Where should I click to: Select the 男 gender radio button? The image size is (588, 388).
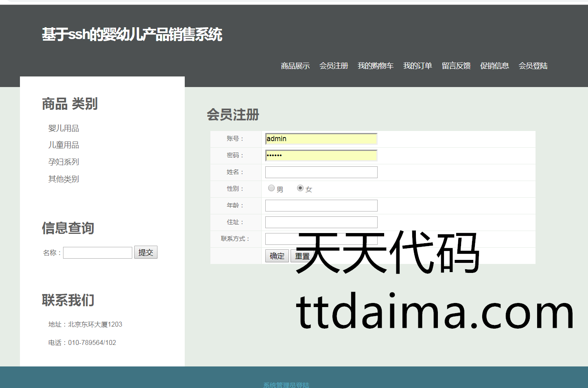tap(271, 188)
